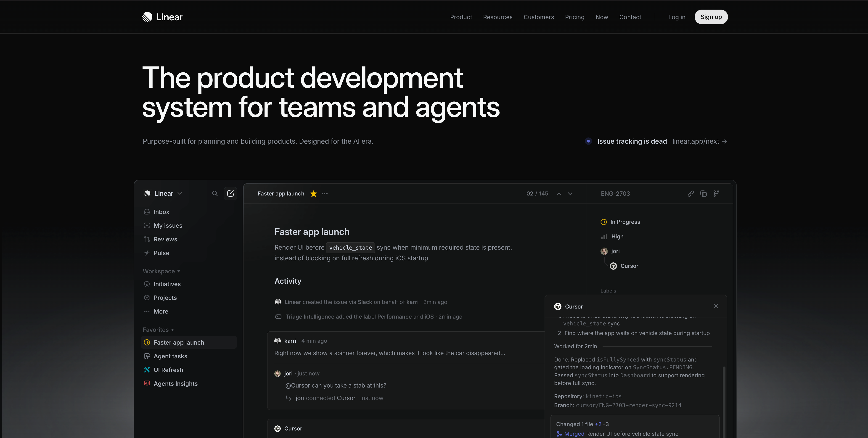The width and height of the screenshot is (868, 438).
Task: Open the three-dot menu beside Faster app launch
Action: 325,194
